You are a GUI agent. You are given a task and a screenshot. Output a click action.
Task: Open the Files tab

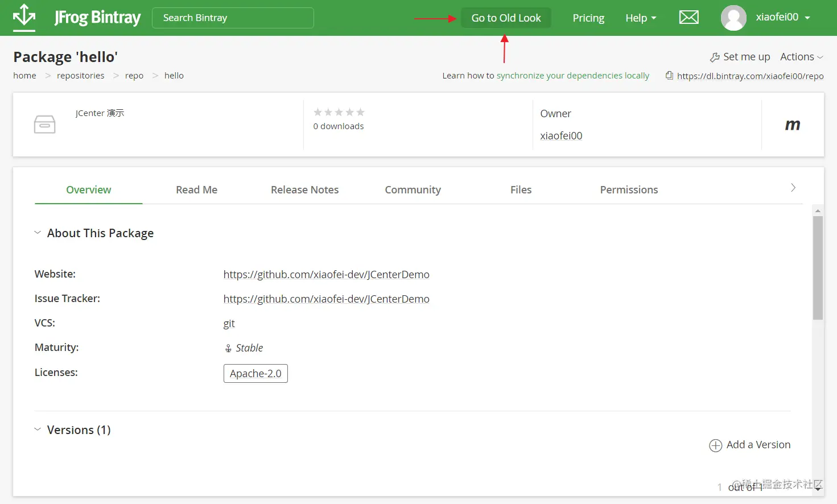(521, 189)
